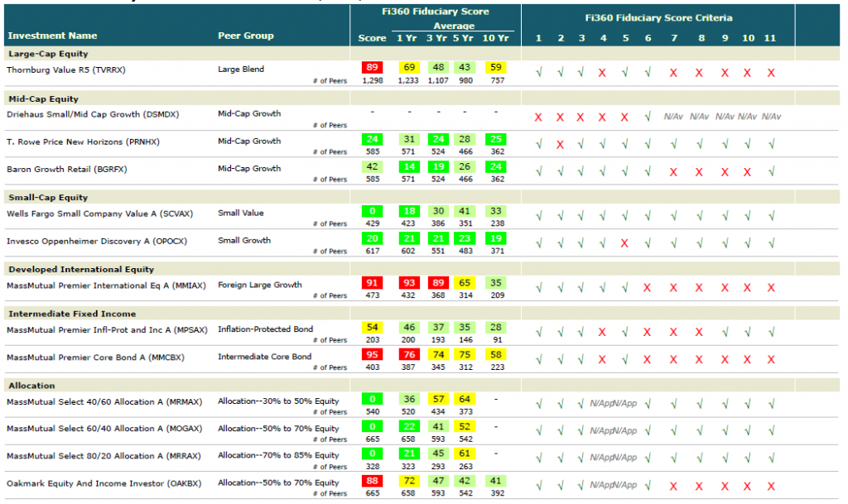Select the Allocation section header row
The height and width of the screenshot is (504, 848).
click(x=422, y=386)
